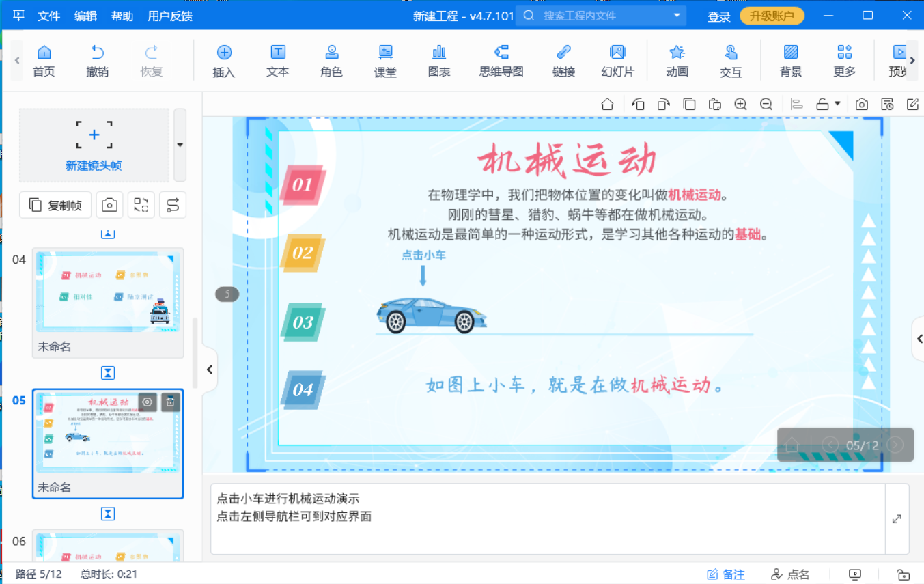Click the 升级账户 upgrade button

click(772, 16)
